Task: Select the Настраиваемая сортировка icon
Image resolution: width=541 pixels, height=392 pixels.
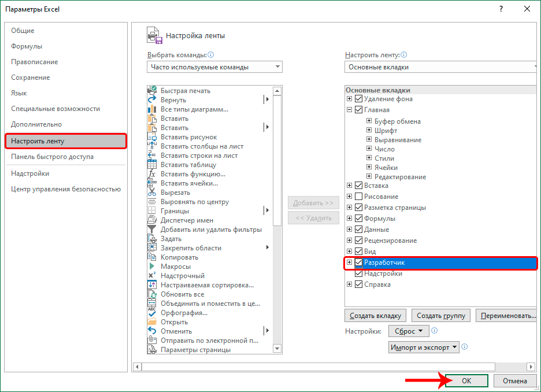Action: pyautogui.click(x=152, y=285)
